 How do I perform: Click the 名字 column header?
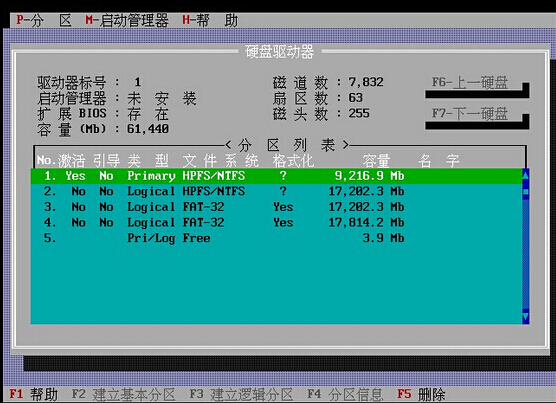coord(439,161)
